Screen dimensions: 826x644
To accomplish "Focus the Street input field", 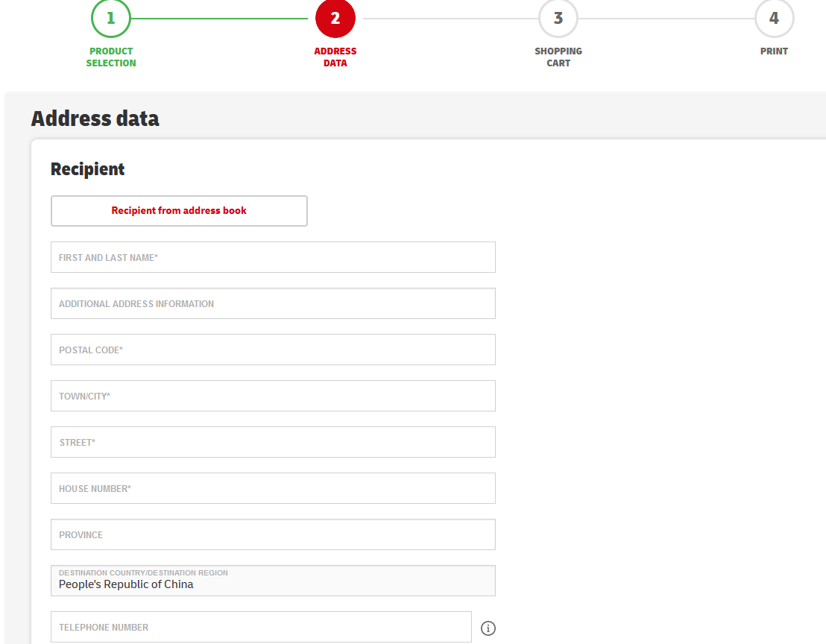I will [273, 442].
